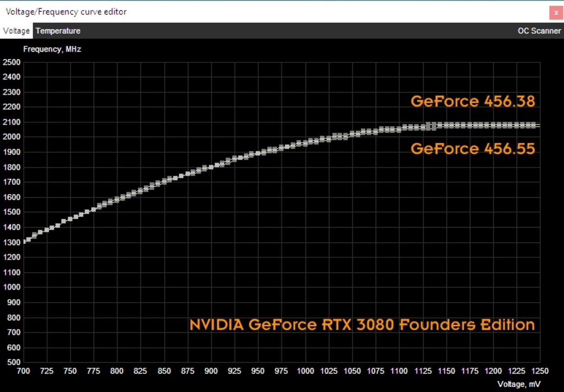Click the 975 voltage axis label
This screenshot has height=392, width=564.
tap(281, 371)
